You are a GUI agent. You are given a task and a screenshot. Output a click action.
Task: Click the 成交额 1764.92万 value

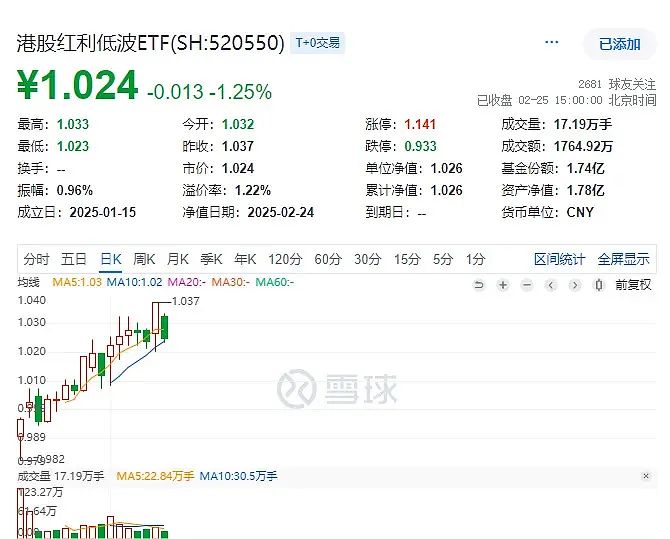click(584, 146)
